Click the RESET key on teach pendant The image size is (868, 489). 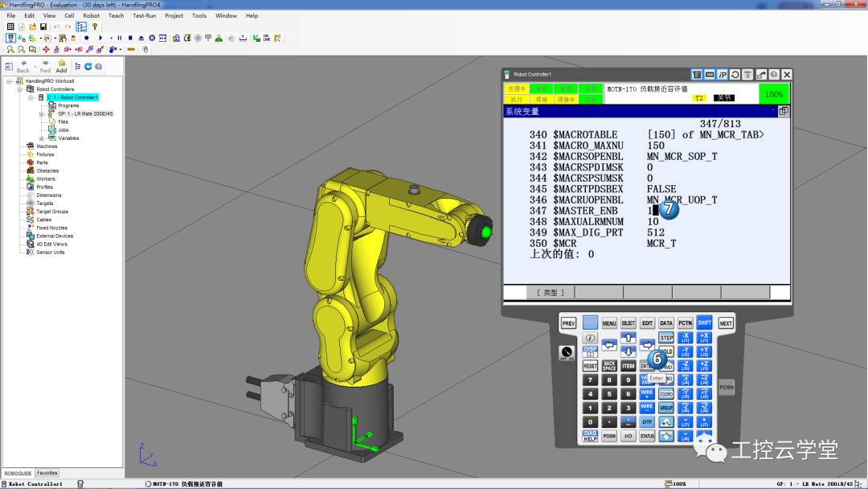coord(590,366)
